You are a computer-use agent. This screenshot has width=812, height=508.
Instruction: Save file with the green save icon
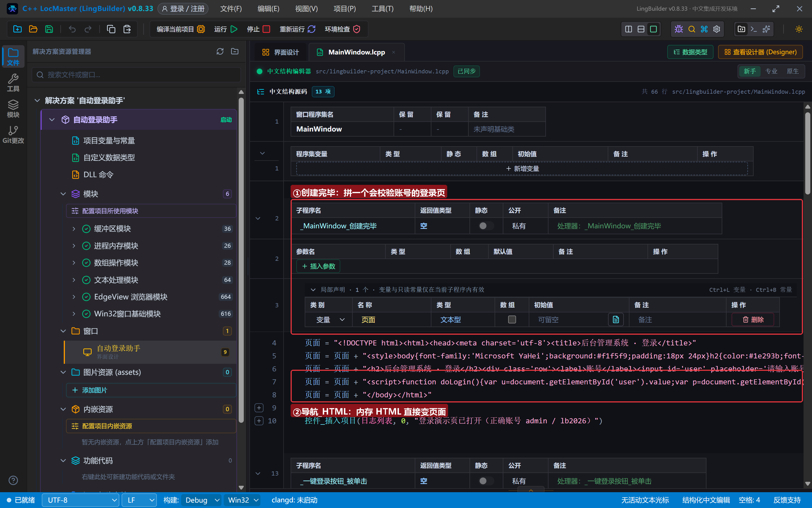49,29
